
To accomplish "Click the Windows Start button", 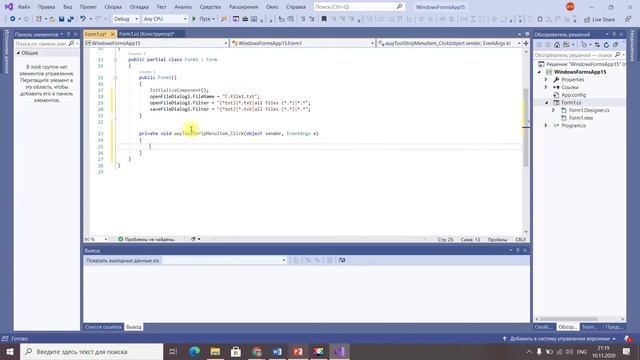I will pos(10,351).
